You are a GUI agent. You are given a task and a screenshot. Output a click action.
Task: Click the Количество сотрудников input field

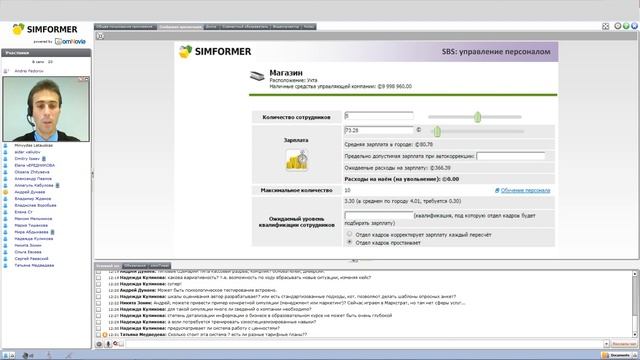[x=379, y=116]
